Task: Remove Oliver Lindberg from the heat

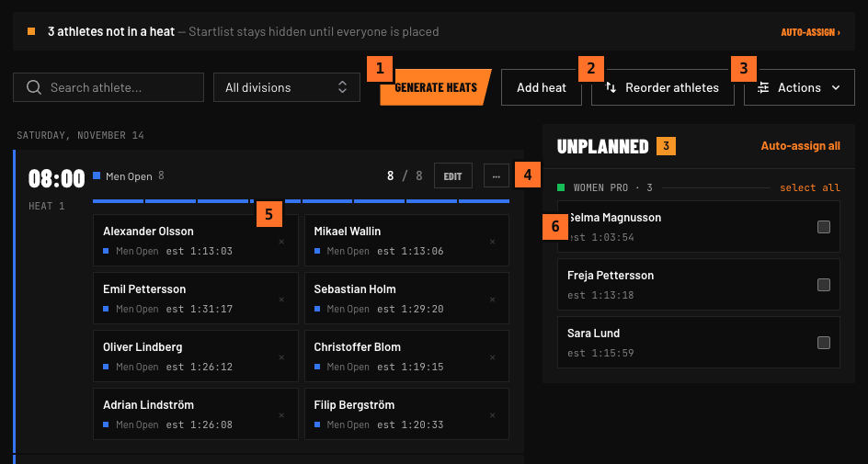Action: click(281, 357)
